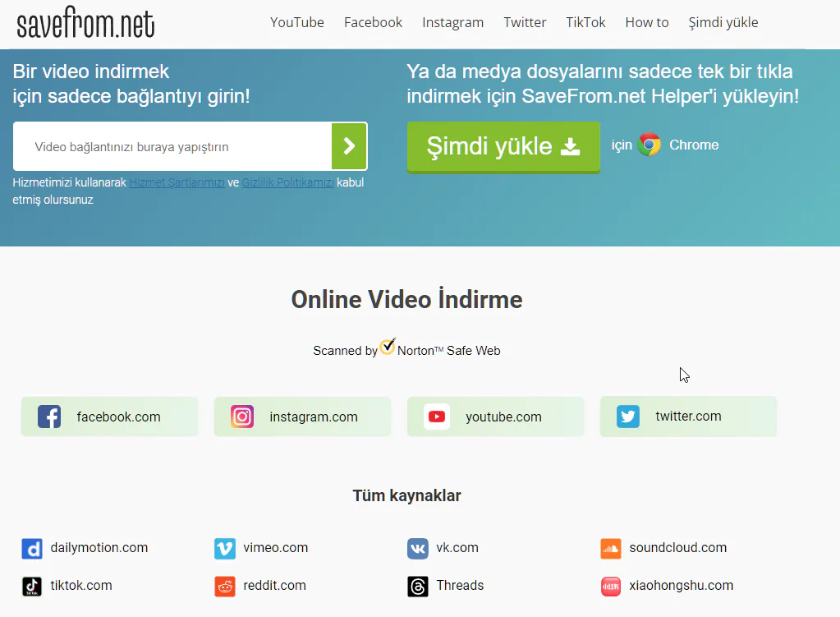
Task: Open the Hizmet Şartlarımızı link
Action: coord(177,182)
